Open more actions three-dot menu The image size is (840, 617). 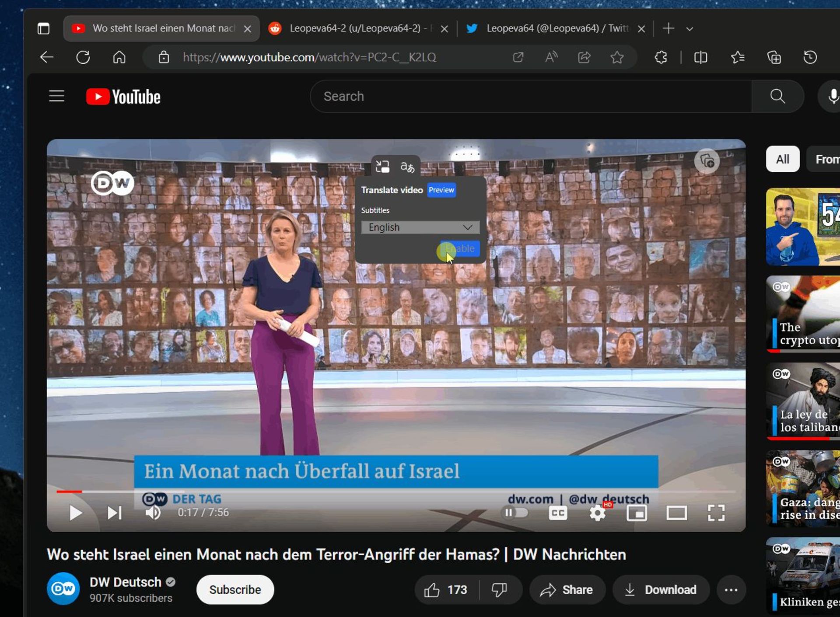point(731,590)
